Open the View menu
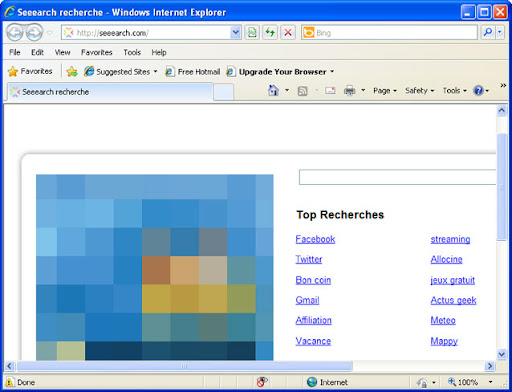512x392 pixels. pyautogui.click(x=62, y=52)
